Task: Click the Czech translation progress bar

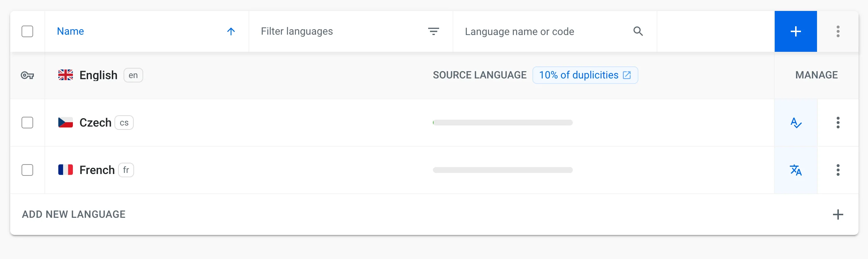Action: 503,123
